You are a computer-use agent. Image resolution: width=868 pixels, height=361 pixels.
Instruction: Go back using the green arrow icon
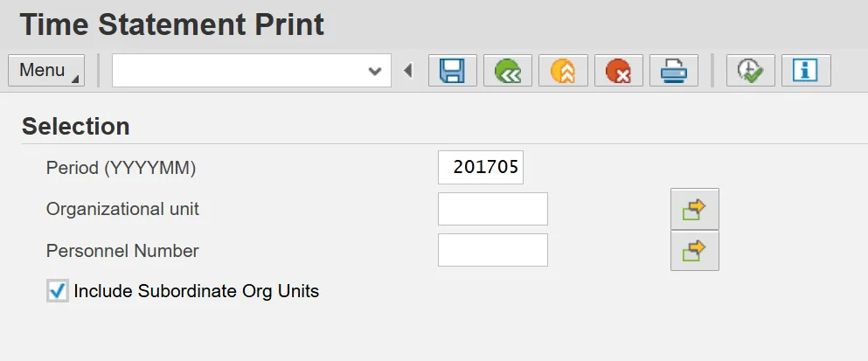click(508, 71)
